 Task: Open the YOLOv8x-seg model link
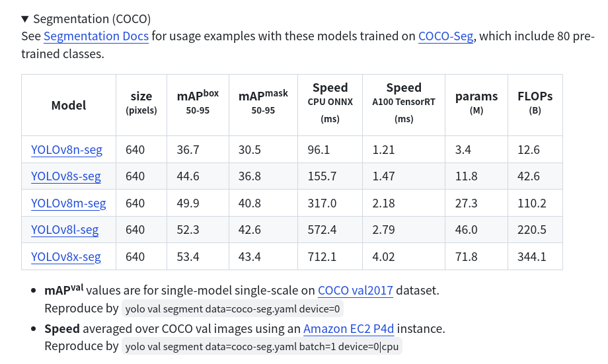click(x=66, y=256)
